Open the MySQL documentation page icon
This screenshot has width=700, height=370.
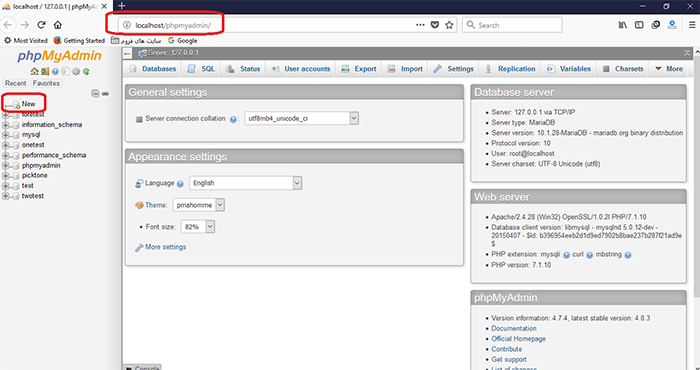coord(65,71)
